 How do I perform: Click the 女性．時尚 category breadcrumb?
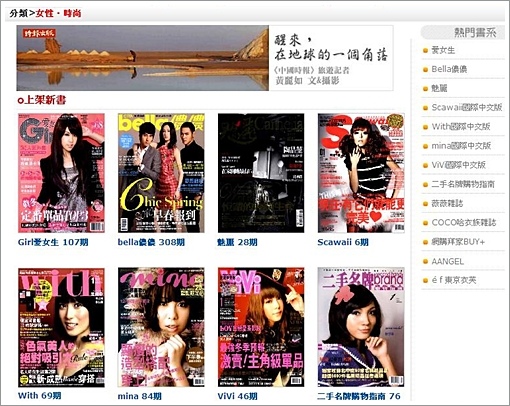click(58, 13)
